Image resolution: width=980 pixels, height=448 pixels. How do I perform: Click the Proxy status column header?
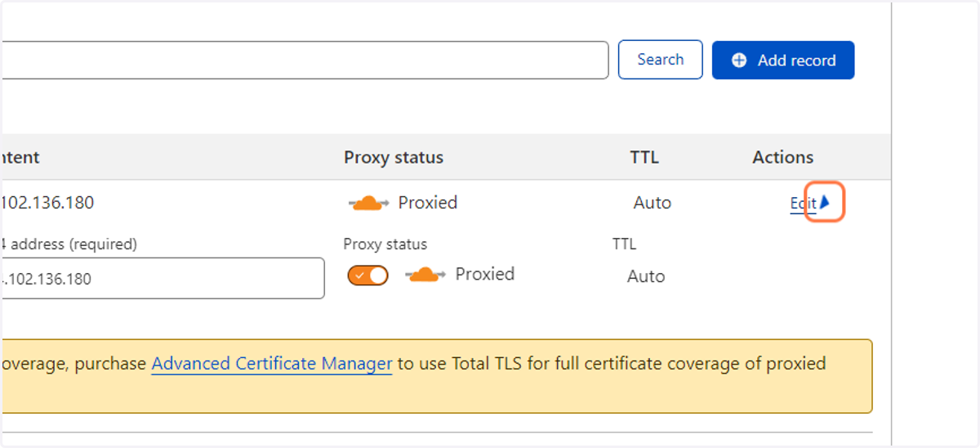(x=394, y=158)
